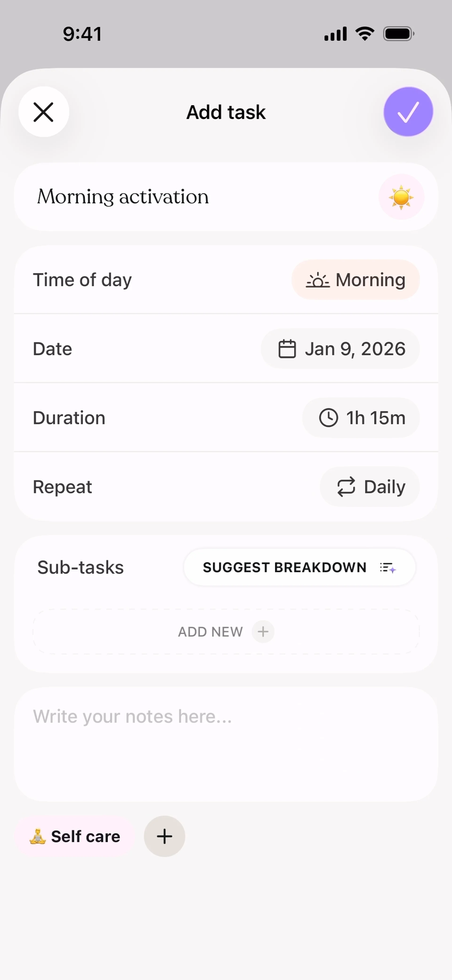Select the Self care tag
Image resolution: width=452 pixels, height=980 pixels.
tap(75, 836)
